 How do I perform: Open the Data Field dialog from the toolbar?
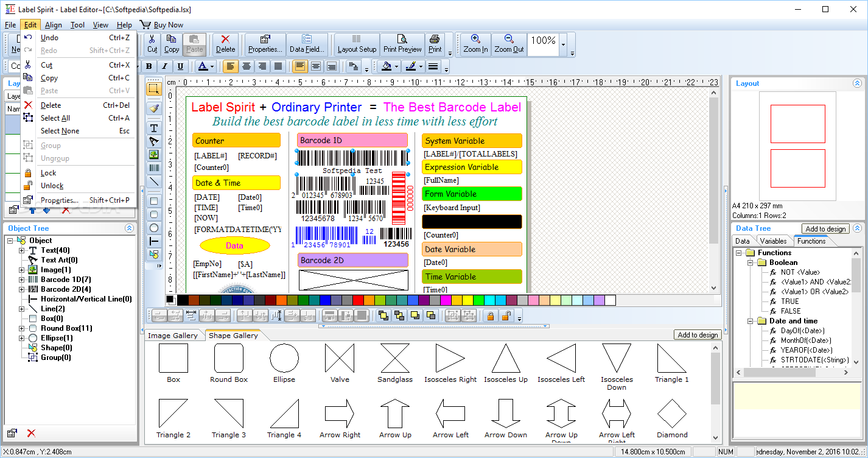point(307,44)
